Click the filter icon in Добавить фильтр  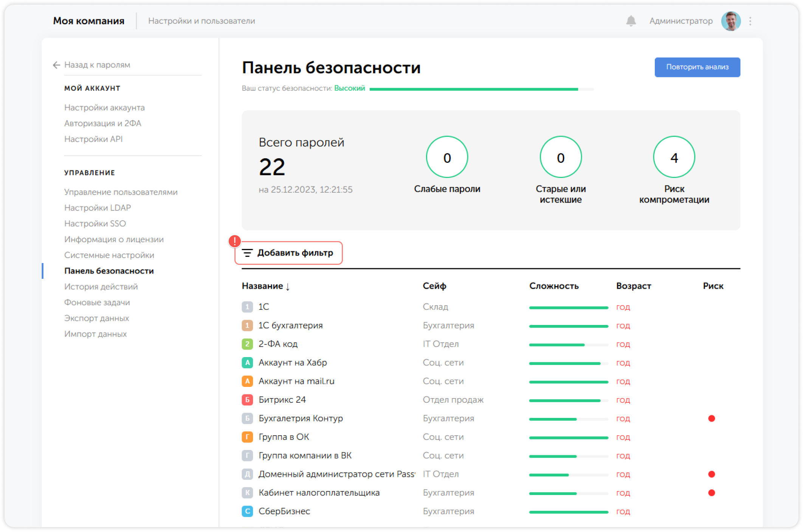click(247, 253)
